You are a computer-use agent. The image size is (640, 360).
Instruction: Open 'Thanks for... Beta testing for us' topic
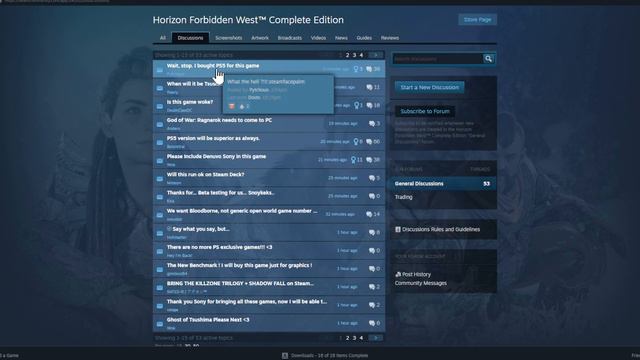click(220, 193)
